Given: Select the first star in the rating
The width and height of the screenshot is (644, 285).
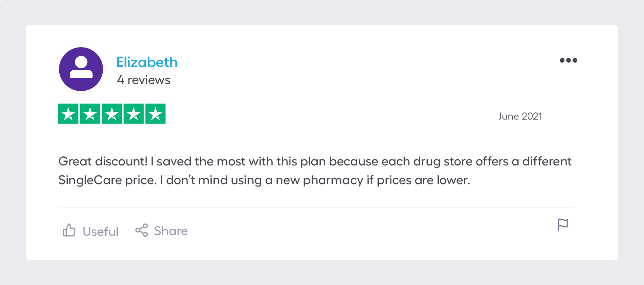Looking at the screenshot, I should coord(69,114).
